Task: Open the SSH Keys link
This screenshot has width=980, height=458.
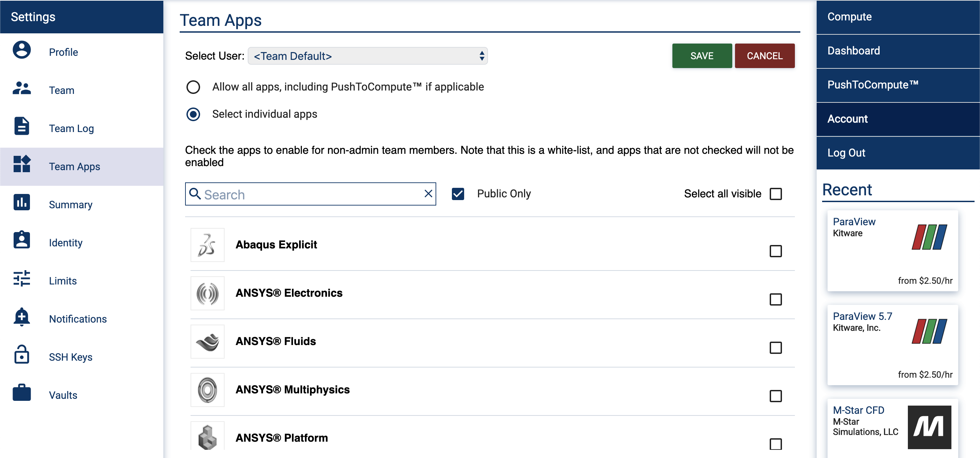Action: click(71, 357)
